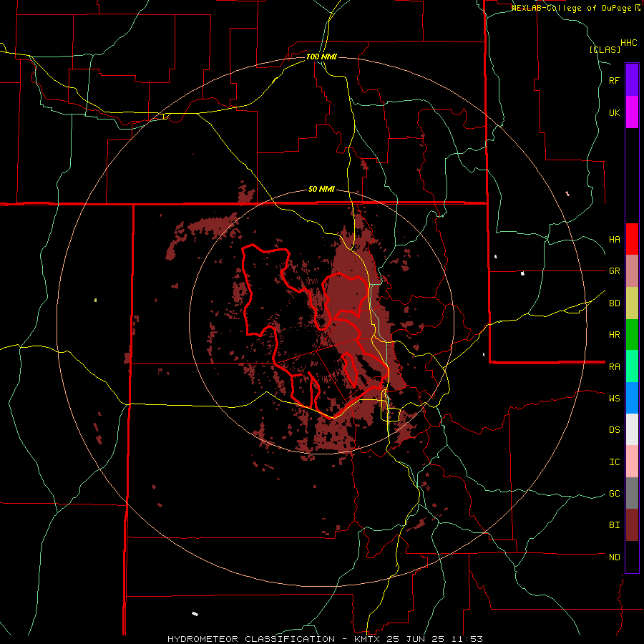
Task: Click the dark red BI legend swatch
Action: click(x=632, y=525)
